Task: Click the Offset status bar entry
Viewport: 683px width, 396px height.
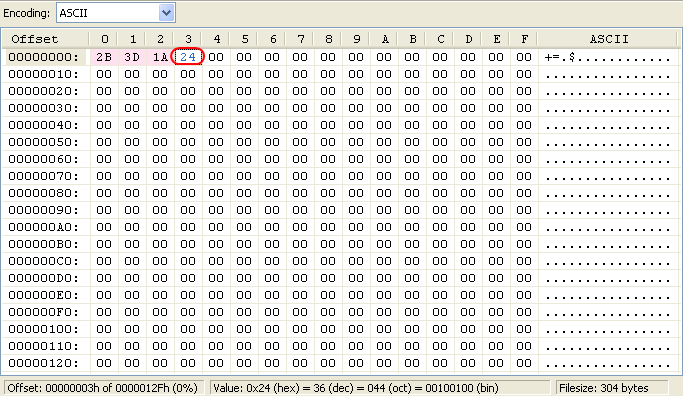Action: click(103, 388)
